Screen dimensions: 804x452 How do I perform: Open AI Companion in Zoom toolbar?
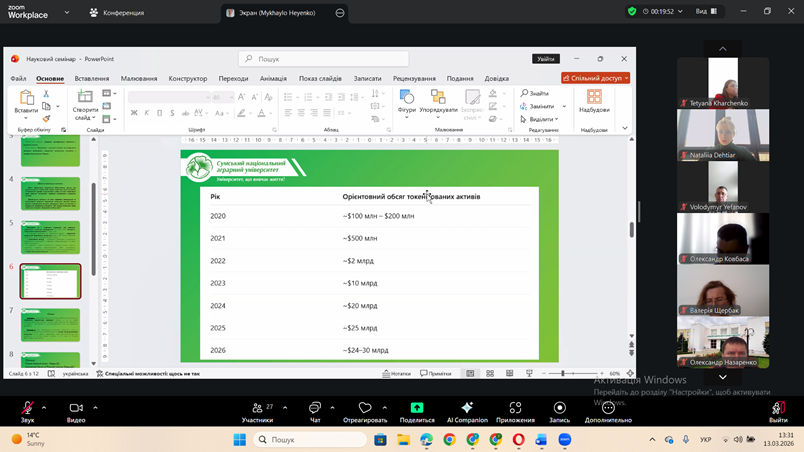pyautogui.click(x=467, y=408)
